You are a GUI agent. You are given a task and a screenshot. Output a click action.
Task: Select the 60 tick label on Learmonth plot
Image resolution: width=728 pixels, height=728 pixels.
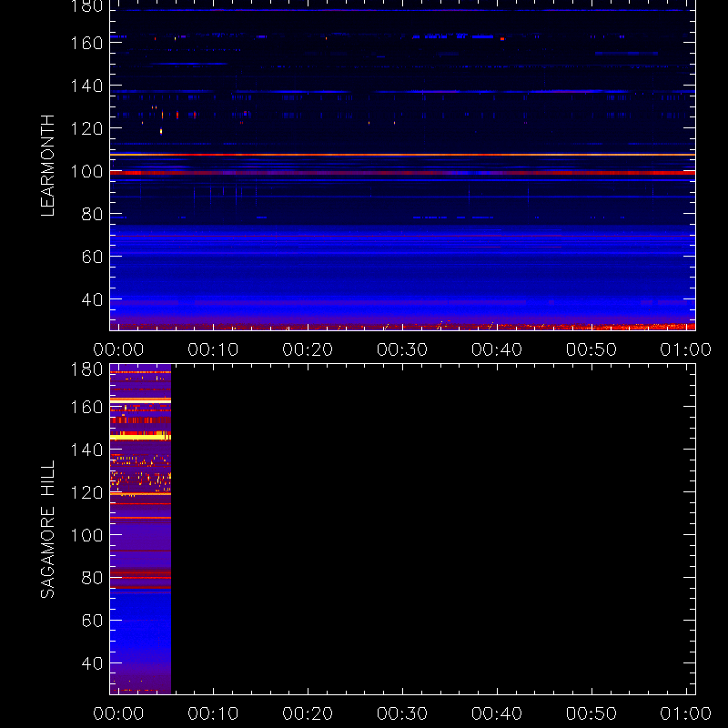click(92, 257)
